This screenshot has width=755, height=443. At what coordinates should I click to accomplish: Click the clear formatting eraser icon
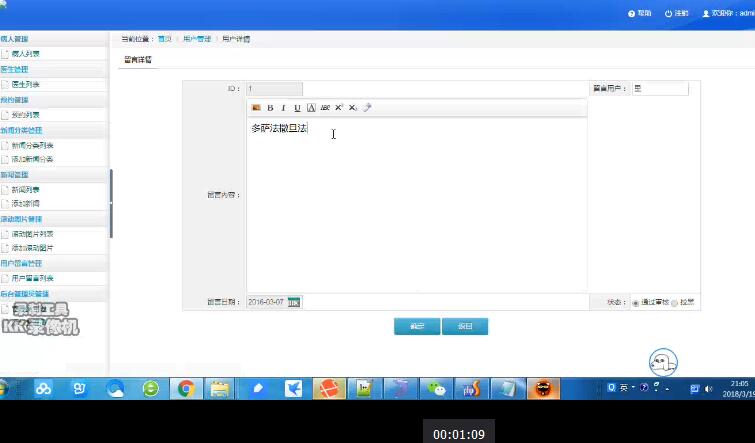point(367,108)
